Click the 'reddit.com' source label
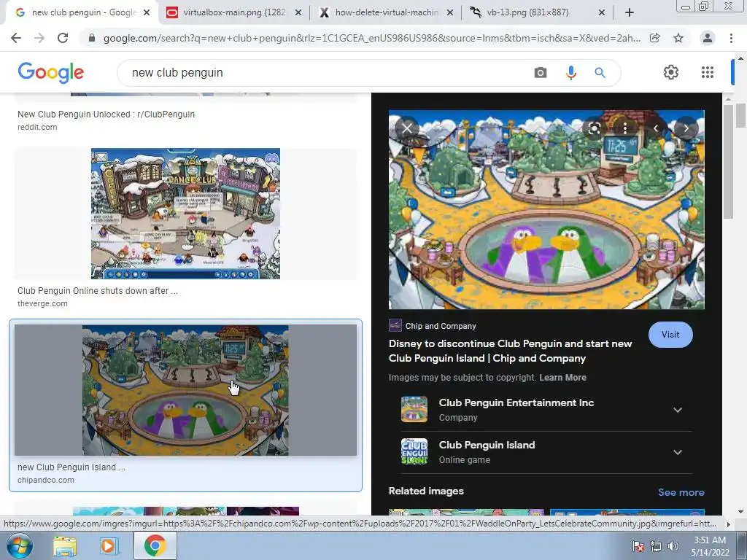 [37, 127]
